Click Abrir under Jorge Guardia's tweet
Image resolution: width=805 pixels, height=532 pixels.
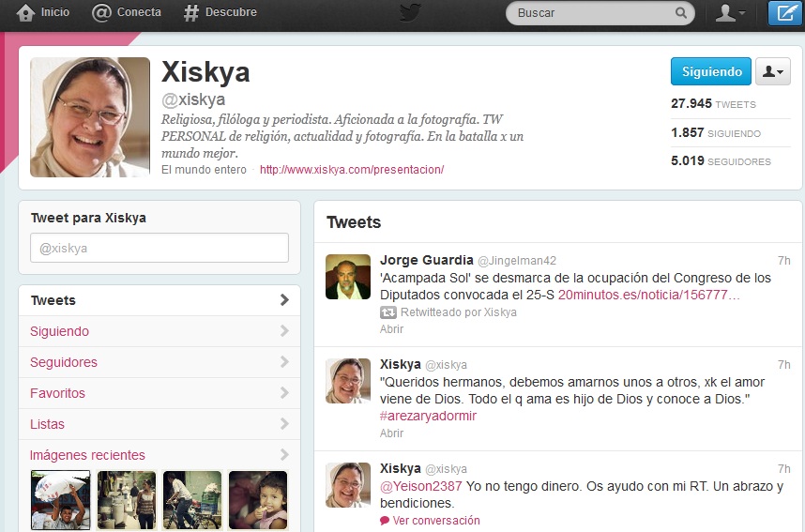(x=391, y=329)
